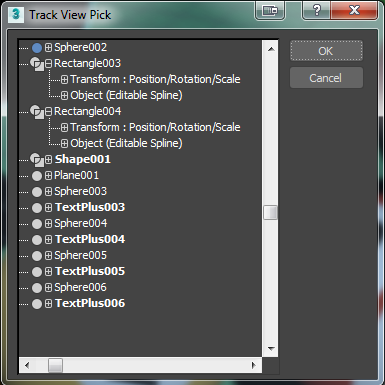Click the Rectangle004 shape icon
The width and height of the screenshot is (385, 385).
(x=37, y=112)
